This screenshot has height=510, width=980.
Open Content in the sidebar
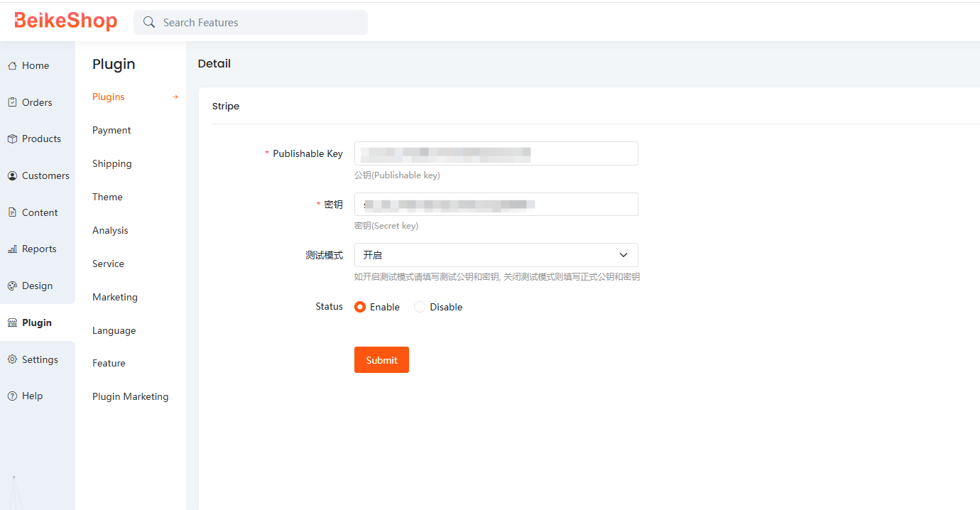[40, 212]
